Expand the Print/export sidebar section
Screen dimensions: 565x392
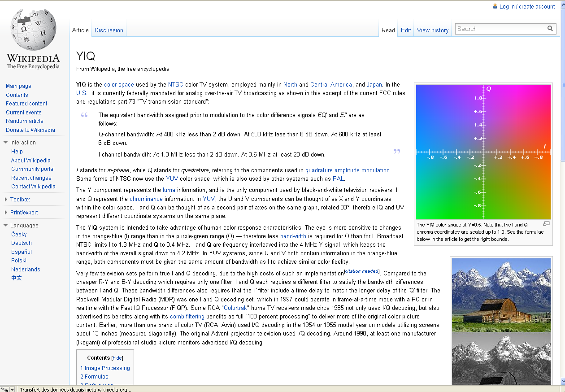coord(5,213)
